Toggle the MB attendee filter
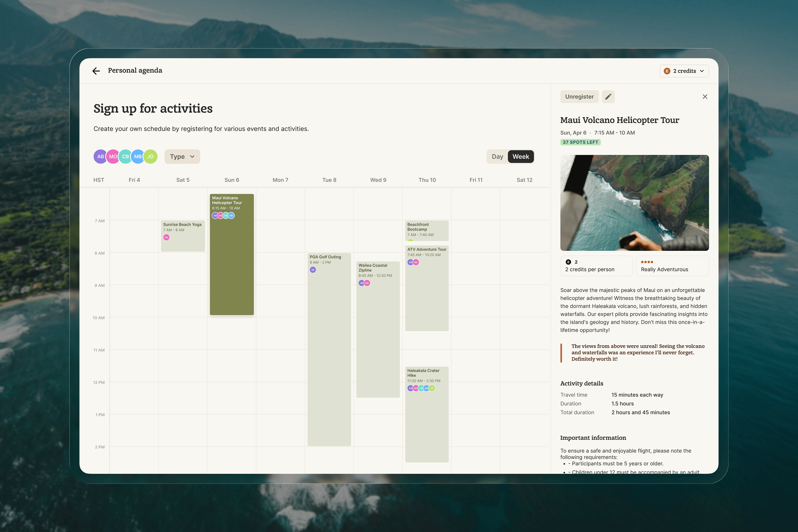The width and height of the screenshot is (798, 532). tap(138, 156)
